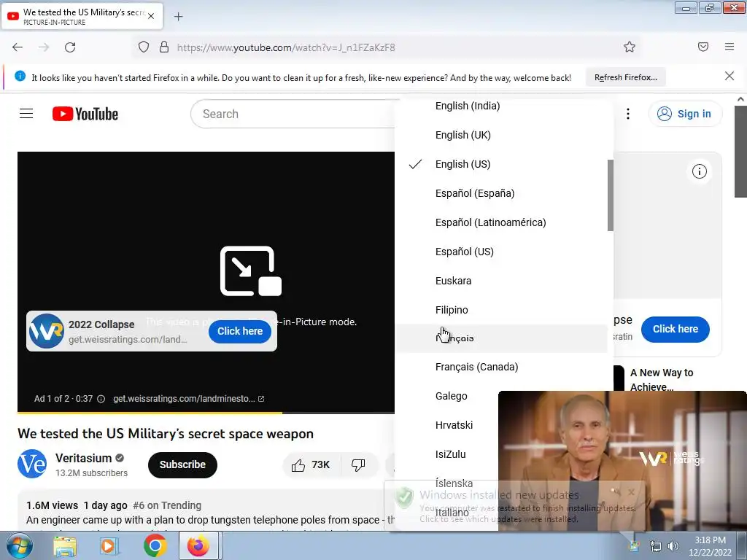
Task: Dismiss the Firefox refresh notification bar
Action: coord(729,76)
